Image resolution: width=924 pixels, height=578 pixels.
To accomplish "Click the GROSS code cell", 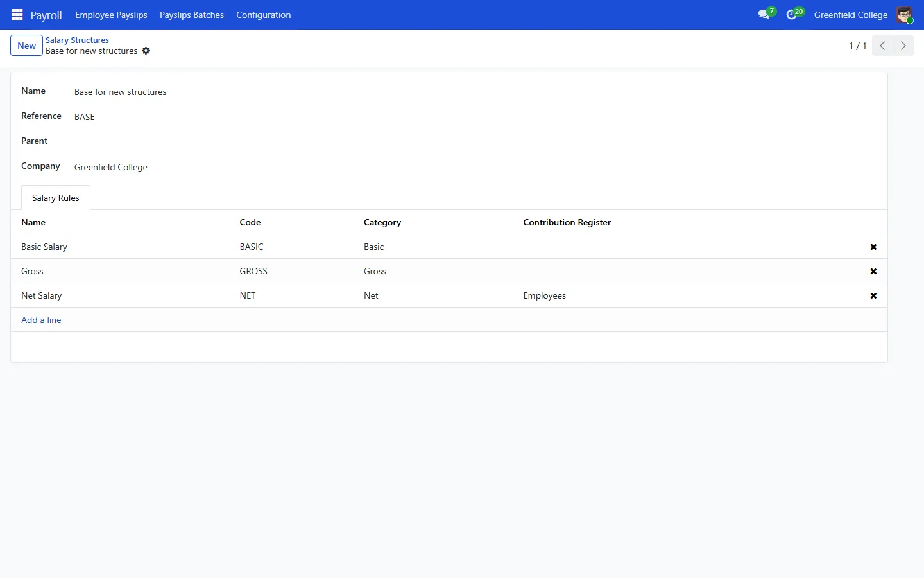I will (296, 271).
